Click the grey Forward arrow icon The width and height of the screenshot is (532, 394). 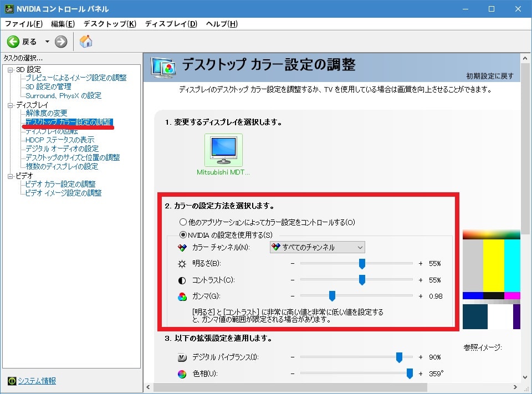[x=61, y=42]
